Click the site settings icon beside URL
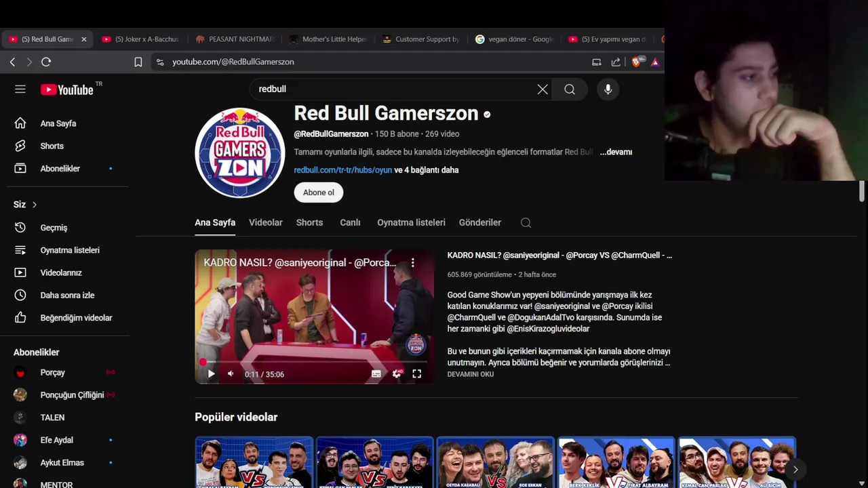The height and width of the screenshot is (488, 868). (160, 62)
